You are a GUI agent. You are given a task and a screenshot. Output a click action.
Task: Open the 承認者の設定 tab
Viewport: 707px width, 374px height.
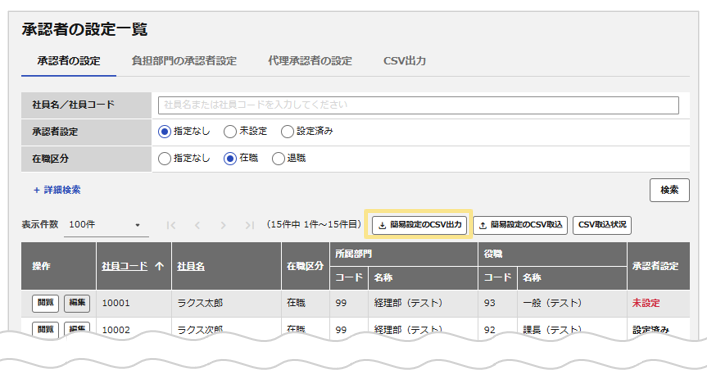point(69,61)
